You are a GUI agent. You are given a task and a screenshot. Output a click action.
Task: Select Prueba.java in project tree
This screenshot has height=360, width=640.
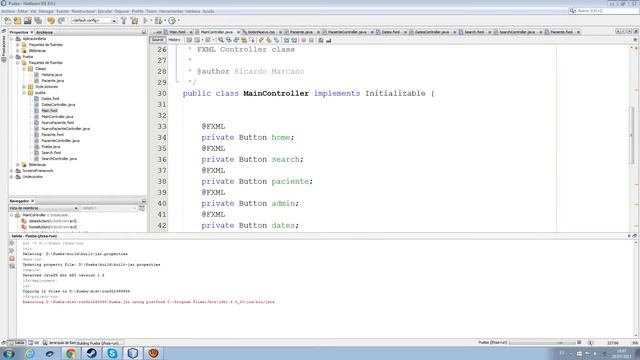(x=51, y=147)
